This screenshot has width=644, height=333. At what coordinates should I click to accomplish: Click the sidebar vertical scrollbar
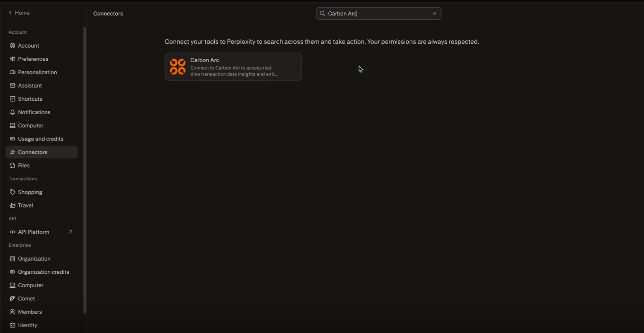click(84, 170)
